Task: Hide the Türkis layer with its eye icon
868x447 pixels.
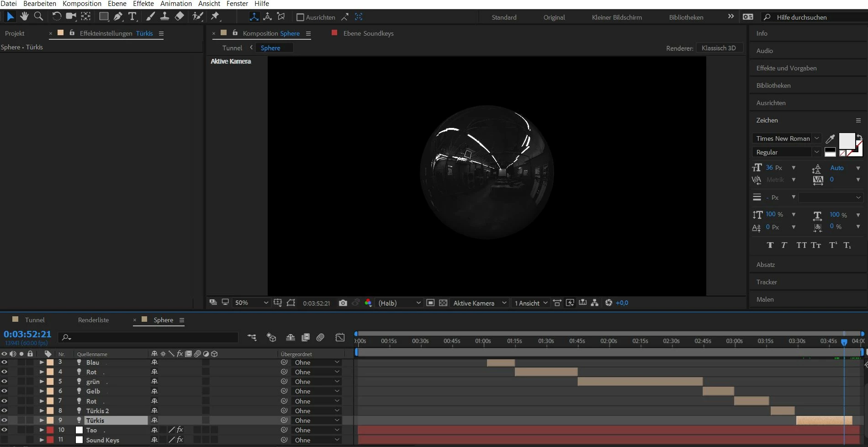Action: 4,420
